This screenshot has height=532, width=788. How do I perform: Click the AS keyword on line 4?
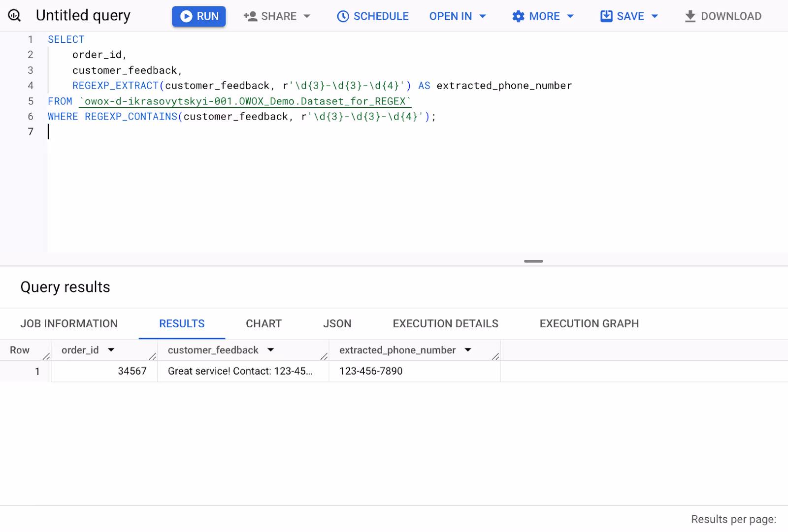pos(424,86)
